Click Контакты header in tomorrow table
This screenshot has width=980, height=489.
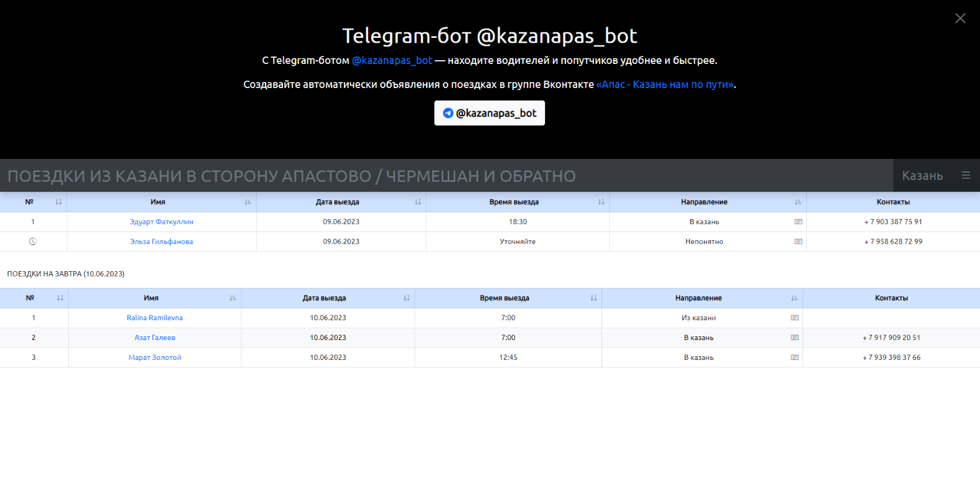[891, 298]
